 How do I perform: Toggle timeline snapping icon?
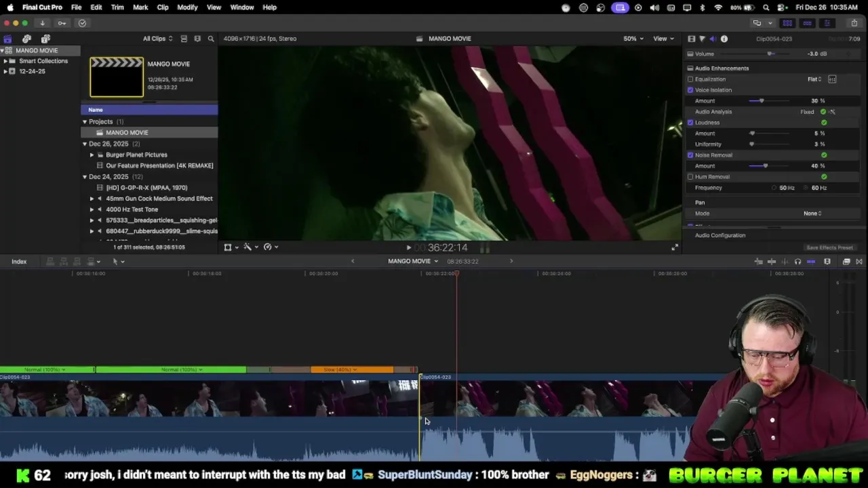click(811, 262)
